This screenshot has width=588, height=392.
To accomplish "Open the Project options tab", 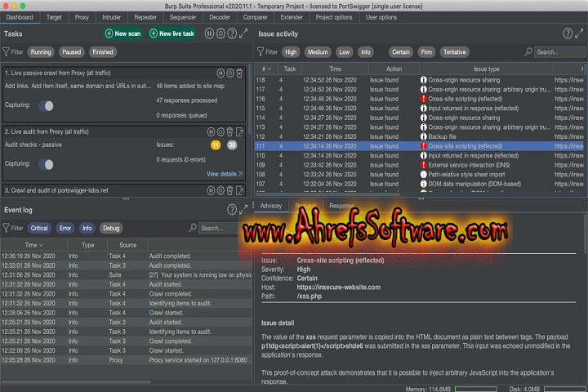I will pyautogui.click(x=334, y=17).
